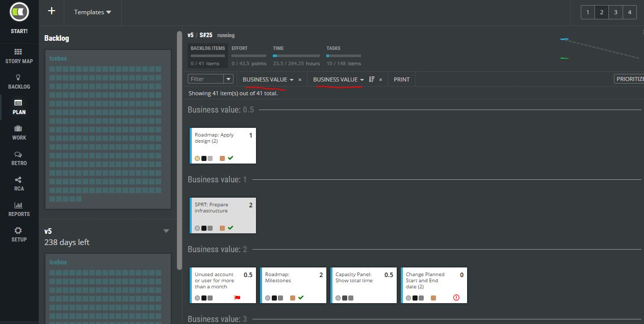The height and width of the screenshot is (324, 644).
Task: Click the yellow circle on Roadmap: Apply design card
Action: (197, 158)
